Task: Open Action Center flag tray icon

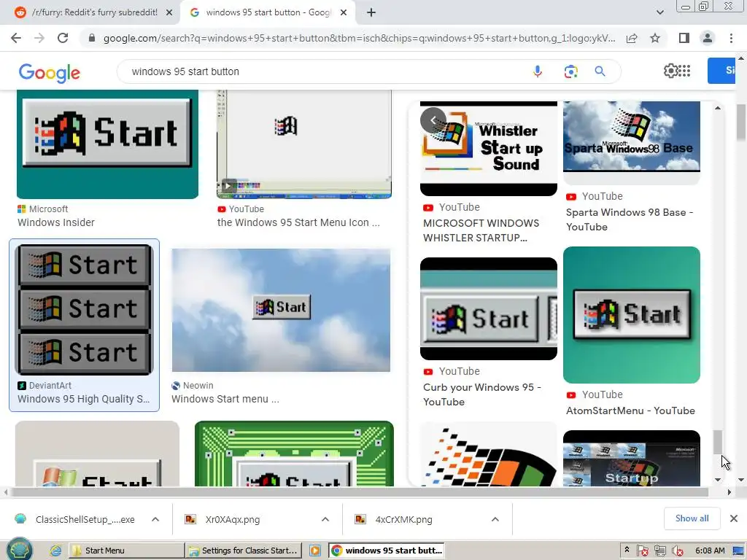Action: pos(642,551)
